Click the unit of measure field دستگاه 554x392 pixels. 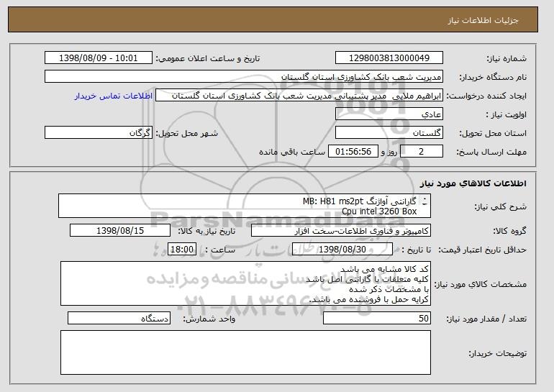pyautogui.click(x=119, y=318)
